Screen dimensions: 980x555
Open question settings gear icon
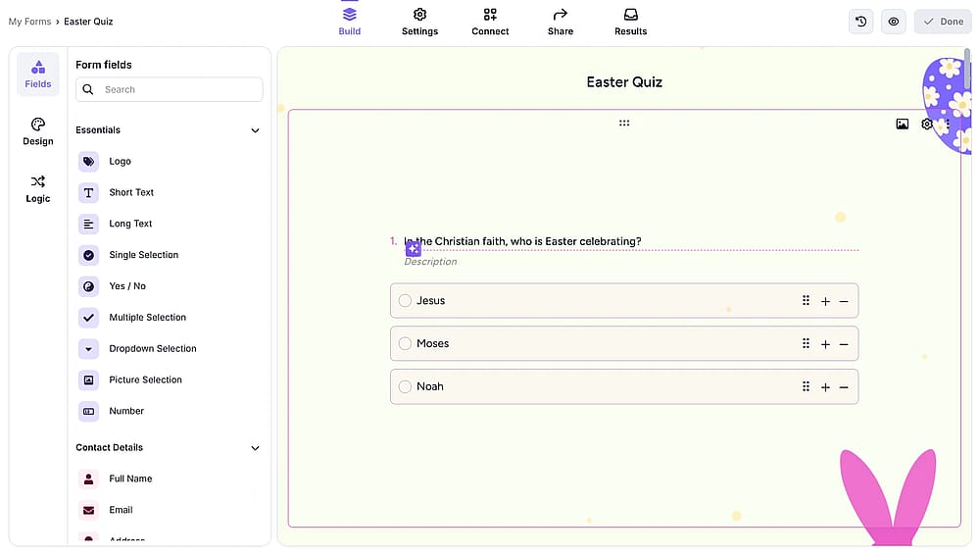click(x=927, y=124)
